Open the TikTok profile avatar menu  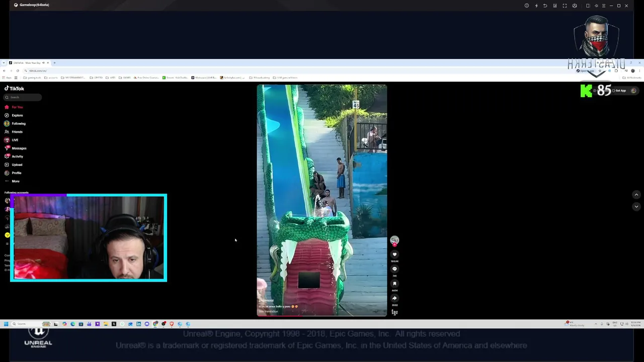(633, 90)
